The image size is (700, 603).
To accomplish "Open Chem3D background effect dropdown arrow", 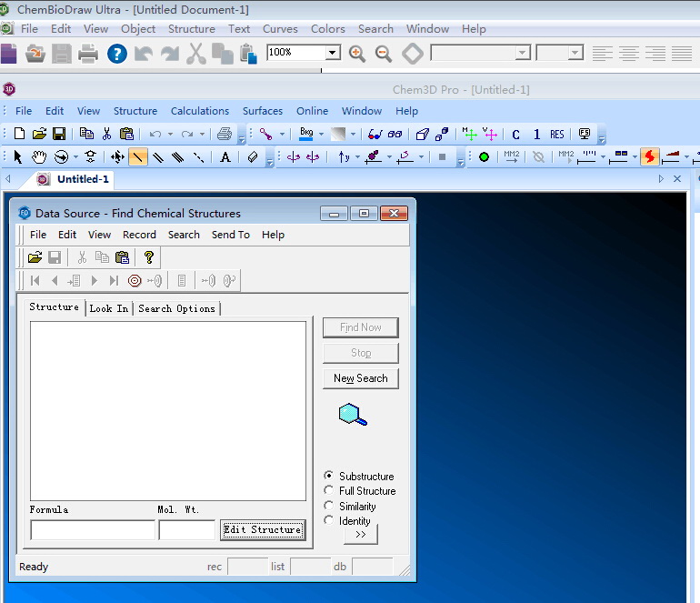I will [353, 134].
